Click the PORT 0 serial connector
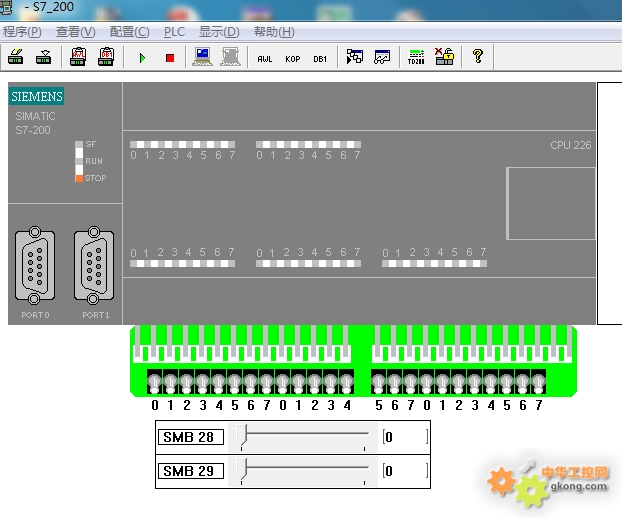Screen dimensions: 622x518 point(35,265)
